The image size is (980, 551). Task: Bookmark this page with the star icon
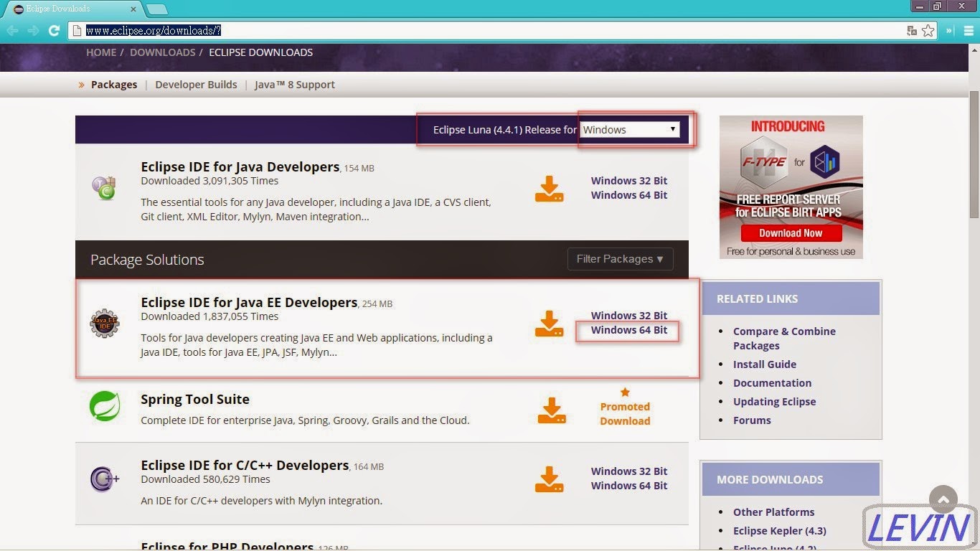tap(928, 31)
